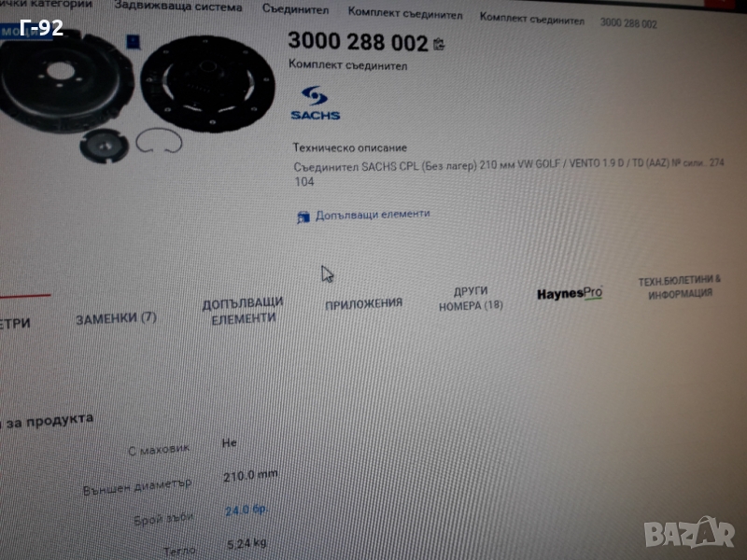Viewport: 747px width, 560px height.
Task: Switch to ТЕХН.БЮЛЕТИНИ & ИНФОРМАЦИЯ tab
Action: (x=679, y=286)
